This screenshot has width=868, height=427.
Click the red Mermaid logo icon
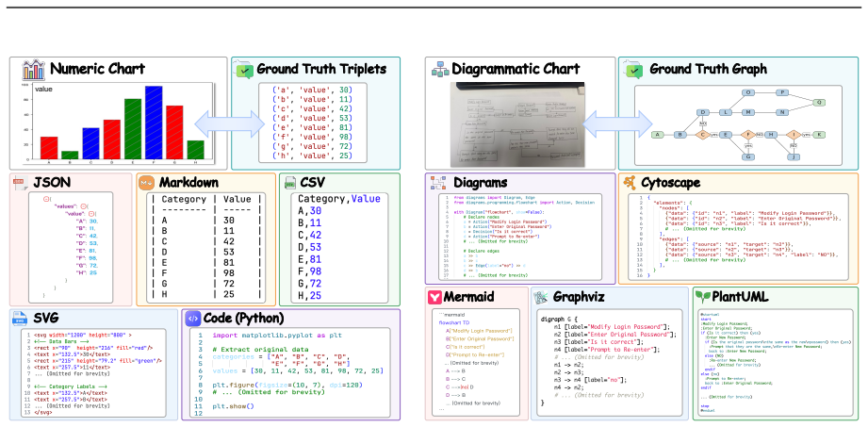click(435, 297)
